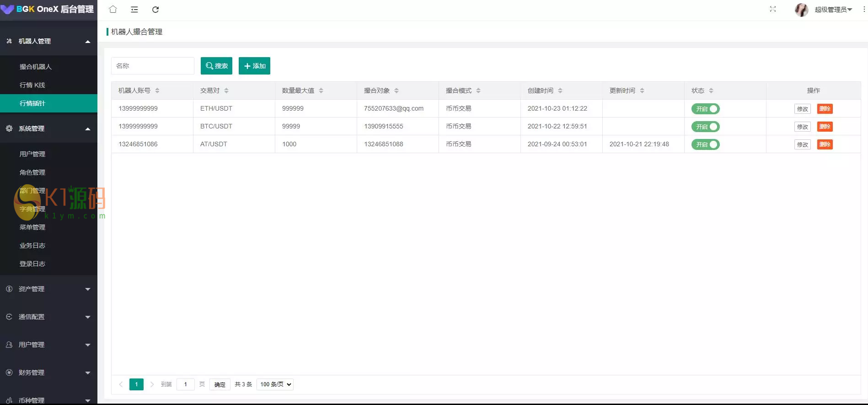Click 删除 for BTC/USDT row
This screenshot has height=405, width=868.
coord(825,127)
